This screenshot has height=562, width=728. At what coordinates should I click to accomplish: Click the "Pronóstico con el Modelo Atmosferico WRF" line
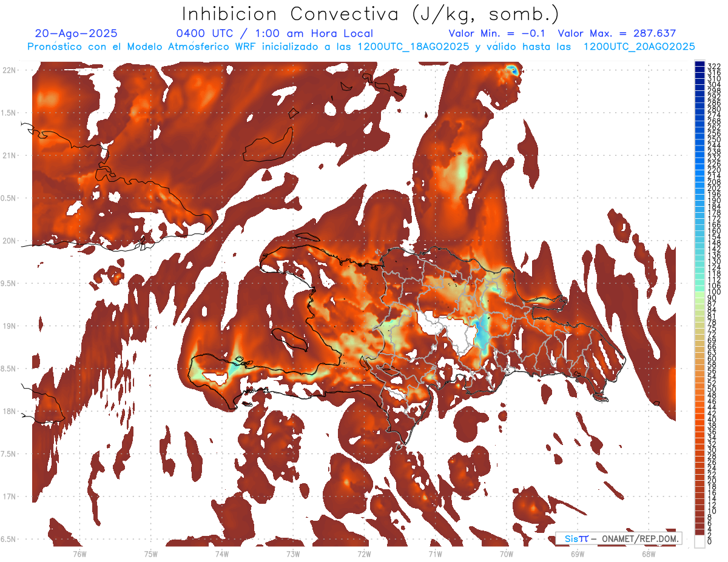click(362, 47)
